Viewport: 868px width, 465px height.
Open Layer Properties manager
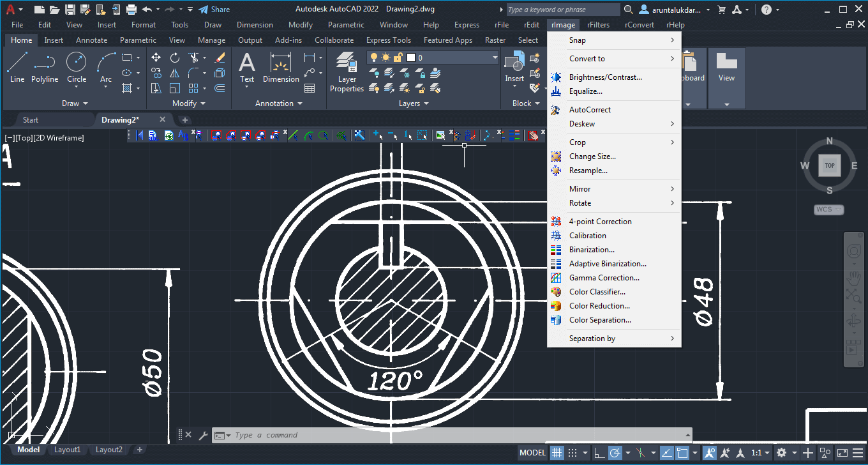coord(347,72)
